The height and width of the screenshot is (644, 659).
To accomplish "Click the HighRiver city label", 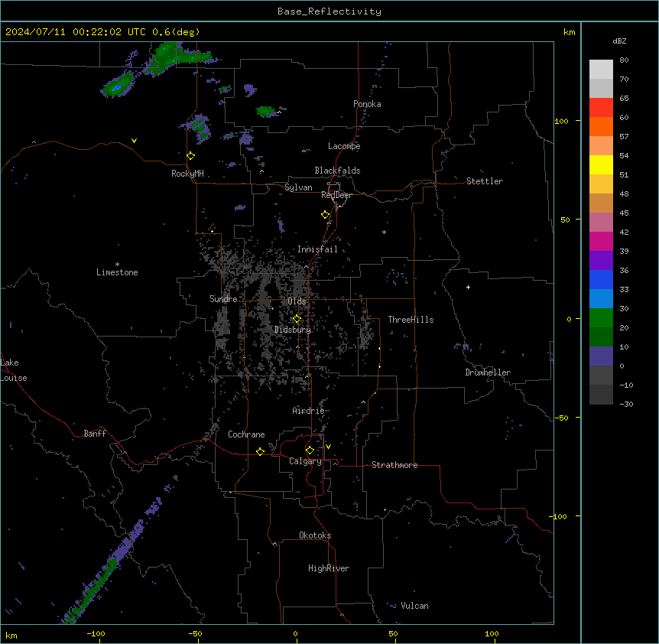I will pyautogui.click(x=329, y=568).
